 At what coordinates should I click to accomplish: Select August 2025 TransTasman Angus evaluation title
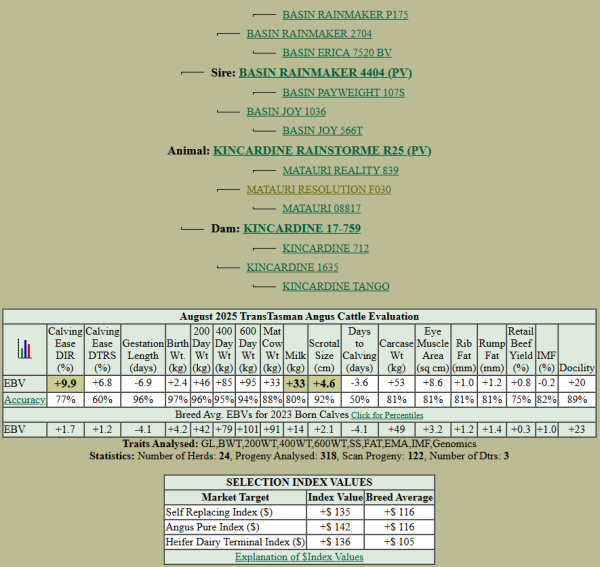coord(299,317)
